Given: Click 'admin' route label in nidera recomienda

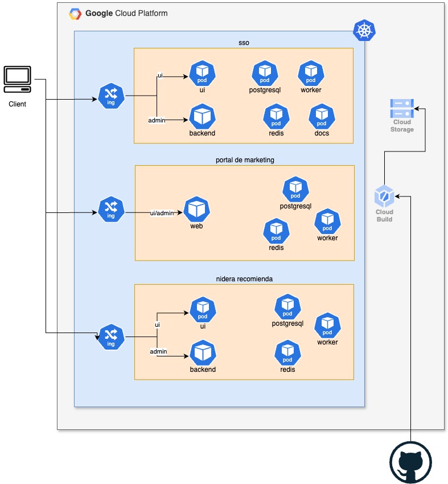Looking at the screenshot, I should pyautogui.click(x=159, y=351).
